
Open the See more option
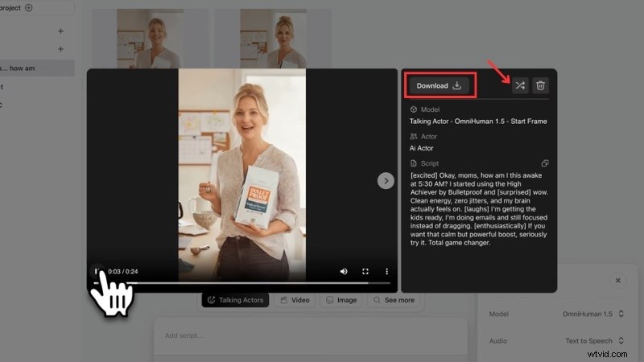coord(394,300)
